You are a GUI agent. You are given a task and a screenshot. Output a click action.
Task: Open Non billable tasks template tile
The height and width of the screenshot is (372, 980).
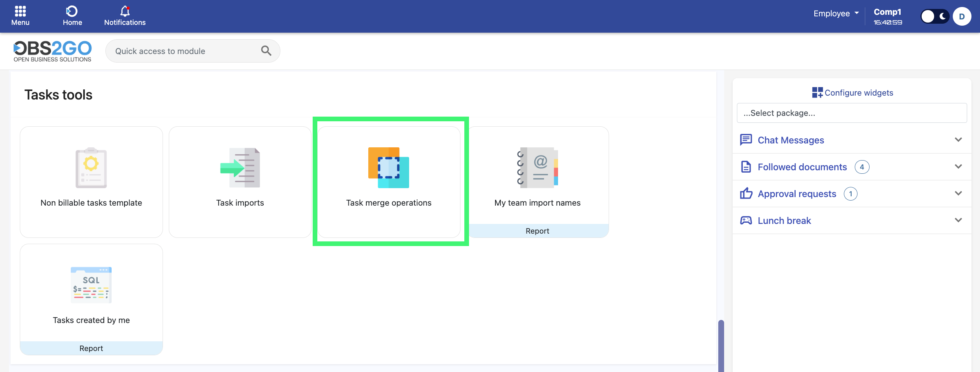tap(91, 182)
